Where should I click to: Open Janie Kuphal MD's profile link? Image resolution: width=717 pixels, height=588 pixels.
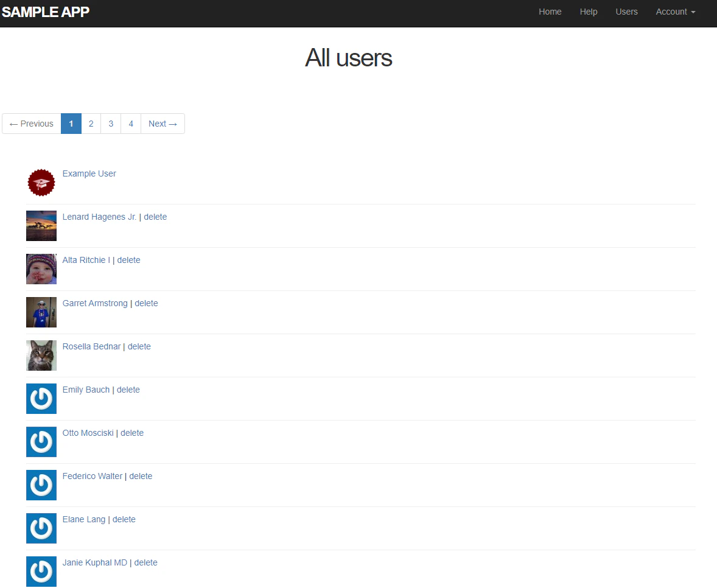point(95,563)
